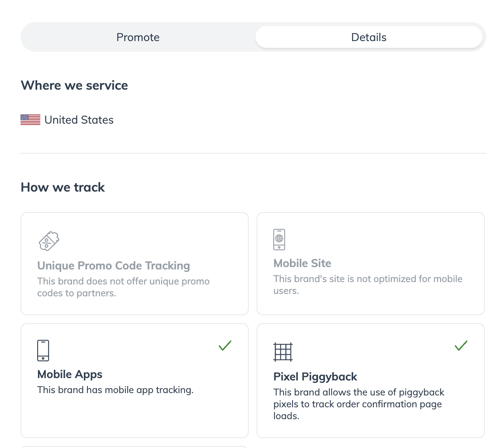This screenshot has width=503, height=448.
Task: Switch to the Promote tab
Action: (138, 37)
